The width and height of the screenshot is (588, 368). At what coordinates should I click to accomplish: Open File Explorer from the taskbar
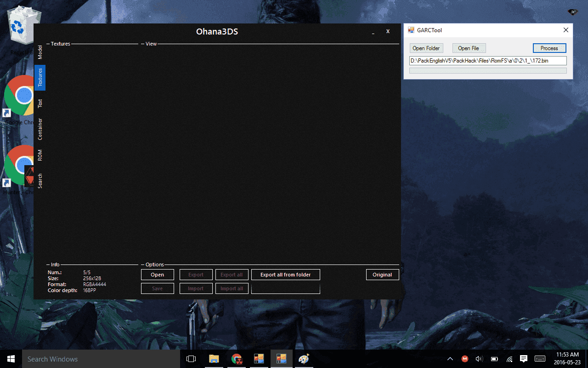[x=214, y=359]
